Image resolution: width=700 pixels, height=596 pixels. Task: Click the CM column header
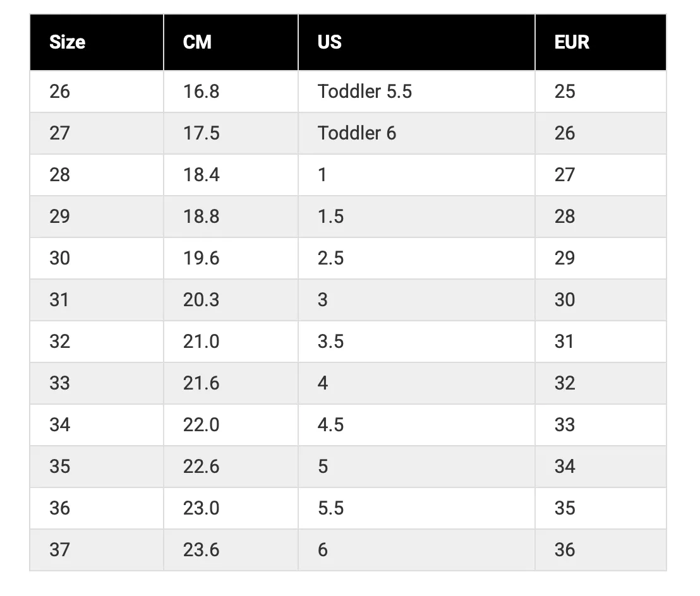click(x=231, y=42)
